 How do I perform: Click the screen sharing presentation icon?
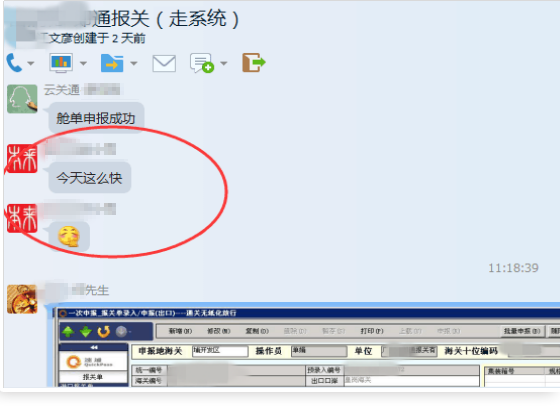click(61, 63)
